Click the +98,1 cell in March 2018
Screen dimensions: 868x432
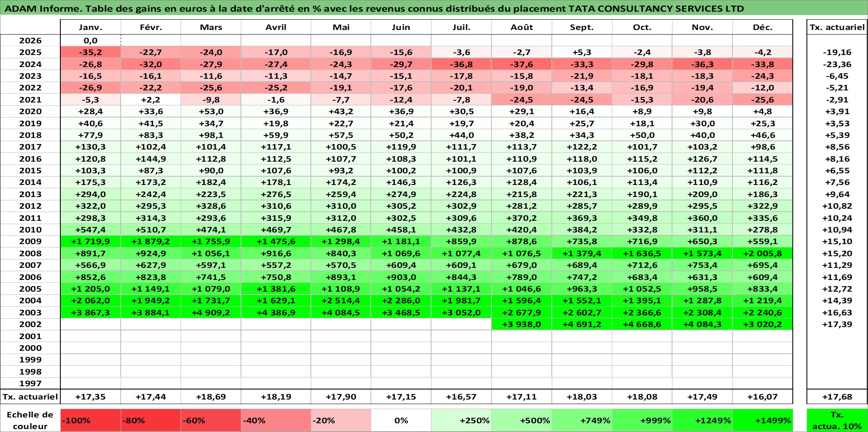[x=211, y=135]
